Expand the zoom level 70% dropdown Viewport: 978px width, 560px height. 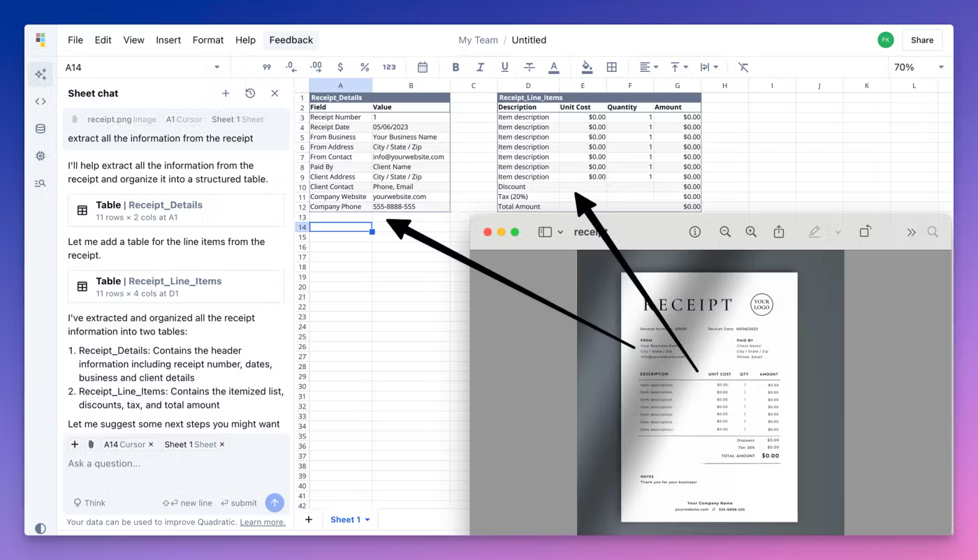coord(918,67)
